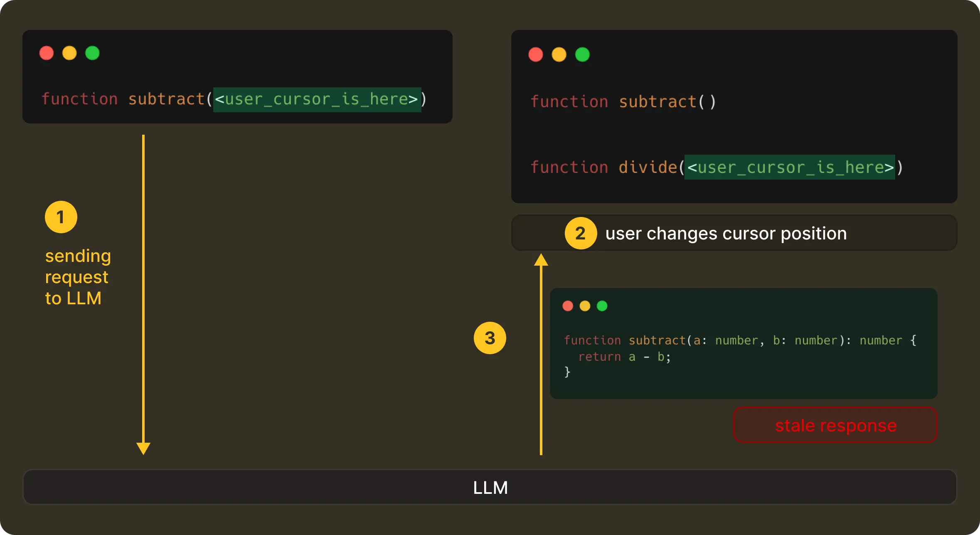Click cursor placeholder inside subtract parentheses
This screenshot has width=980, height=535.
317,99
